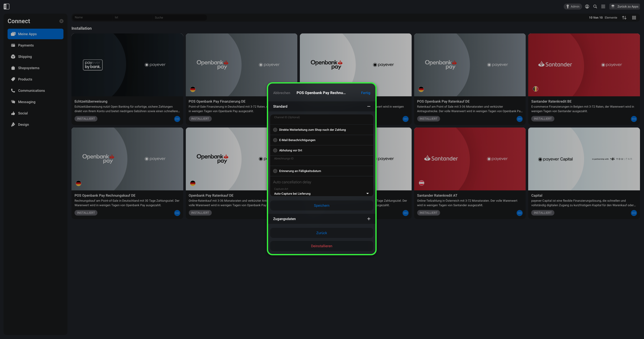
Task: Open the Social section
Action: tap(35, 113)
